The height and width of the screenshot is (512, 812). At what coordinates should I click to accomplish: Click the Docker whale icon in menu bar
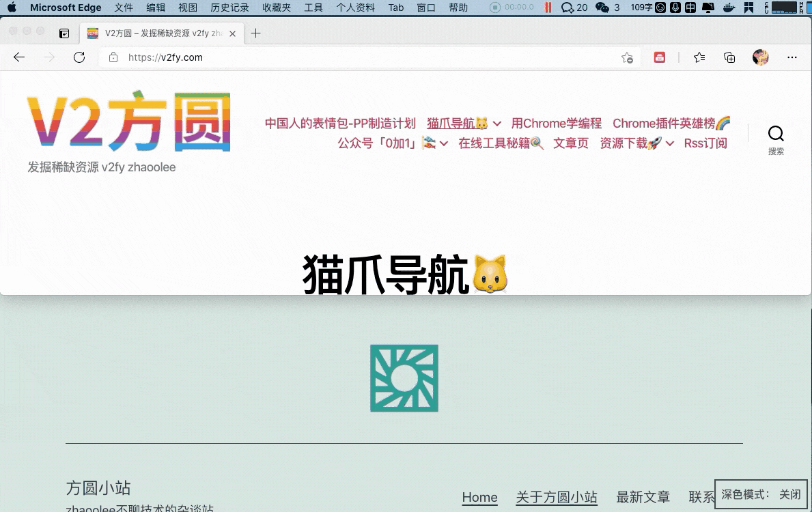pyautogui.click(x=729, y=8)
